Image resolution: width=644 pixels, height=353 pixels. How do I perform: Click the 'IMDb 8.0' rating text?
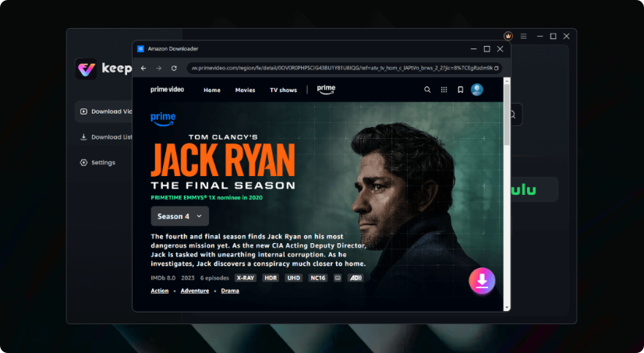point(163,278)
